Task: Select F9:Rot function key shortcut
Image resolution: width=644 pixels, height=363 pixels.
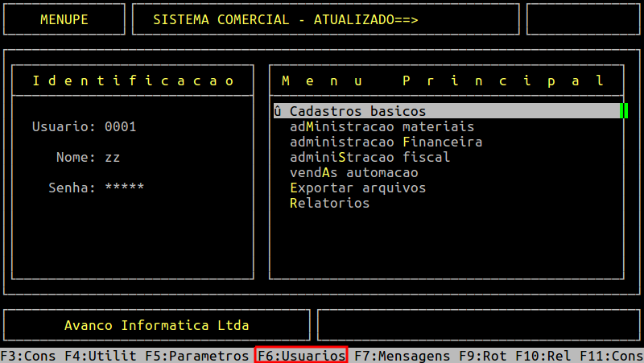Action: pyautogui.click(x=482, y=356)
